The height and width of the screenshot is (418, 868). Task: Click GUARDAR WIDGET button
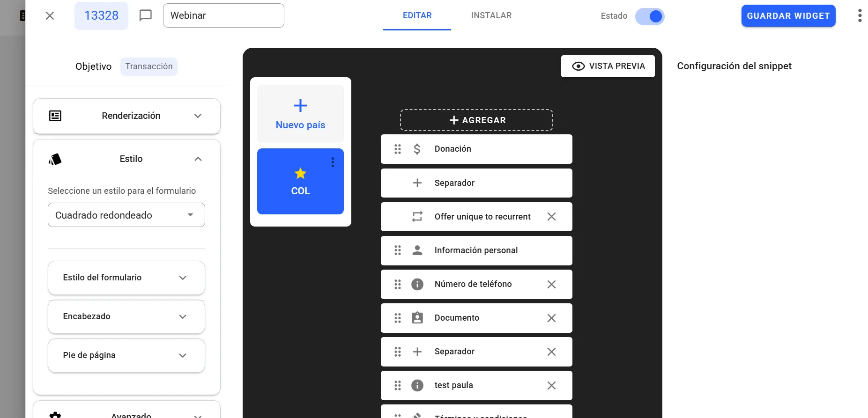(x=788, y=16)
